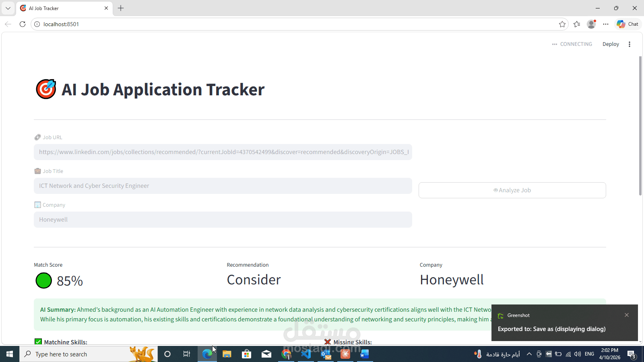Click the taskbar search box
This screenshot has width=644, height=362.
[x=89, y=354]
